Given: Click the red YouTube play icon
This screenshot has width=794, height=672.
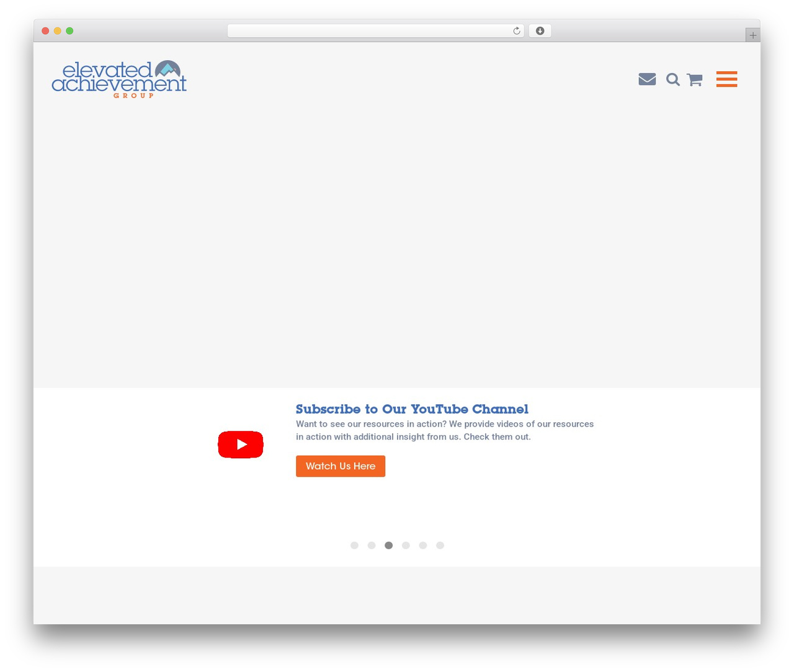Looking at the screenshot, I should click(x=241, y=444).
